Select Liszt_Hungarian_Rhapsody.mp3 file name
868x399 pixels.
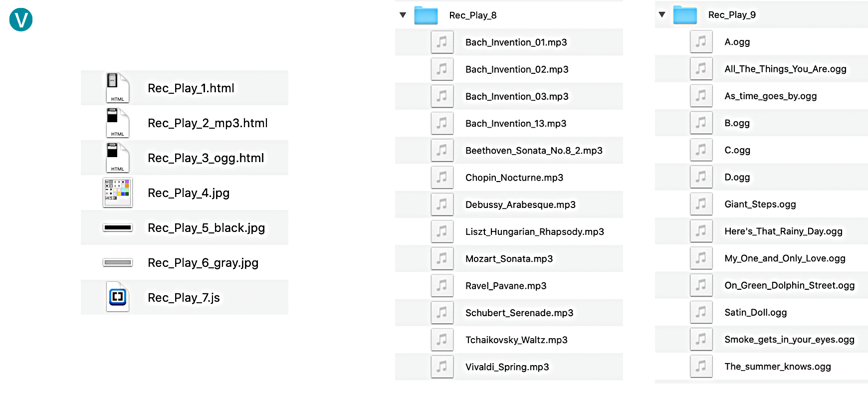(x=534, y=231)
